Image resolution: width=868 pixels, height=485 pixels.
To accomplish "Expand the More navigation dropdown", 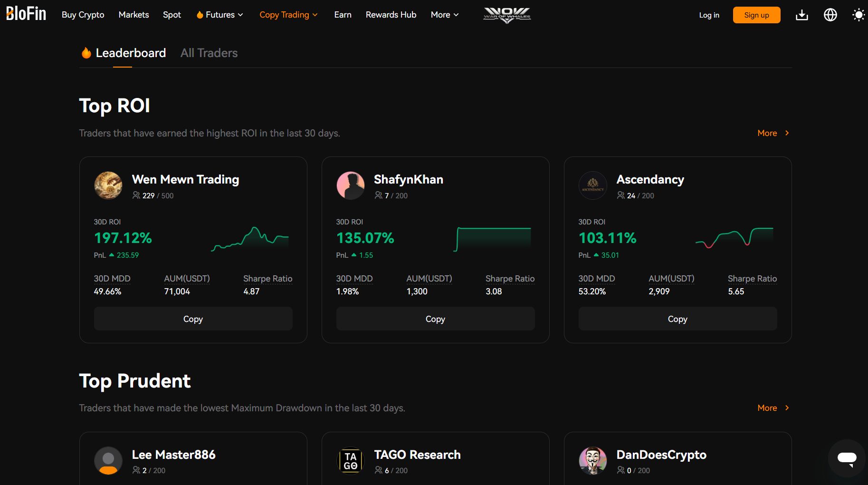I will 445,15.
